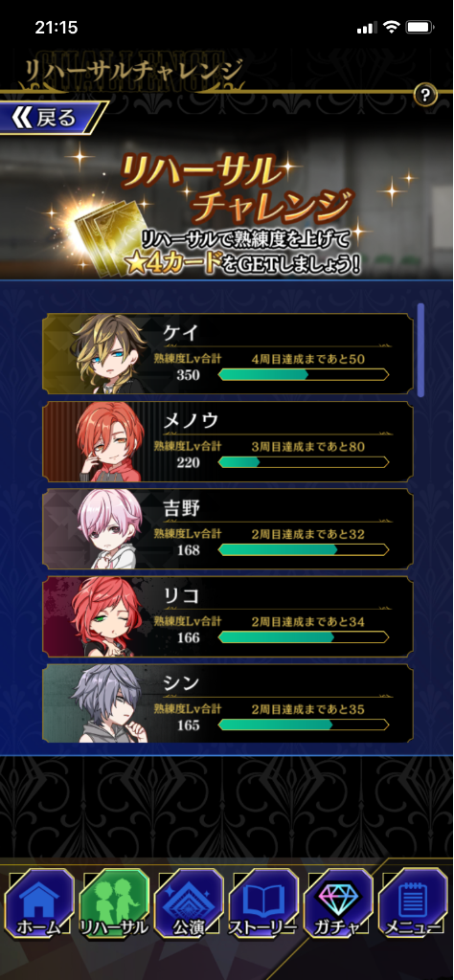Click メノウ's proficiency progress bar

304,462
